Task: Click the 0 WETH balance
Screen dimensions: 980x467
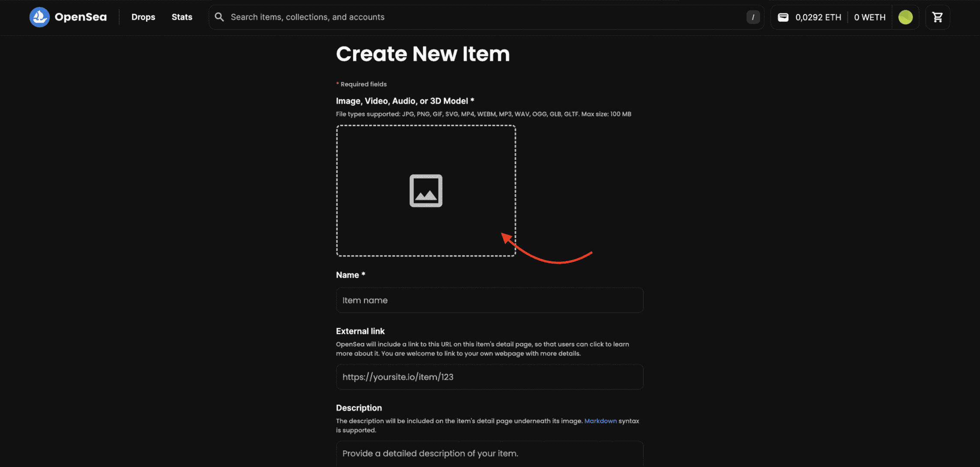Action: tap(870, 17)
